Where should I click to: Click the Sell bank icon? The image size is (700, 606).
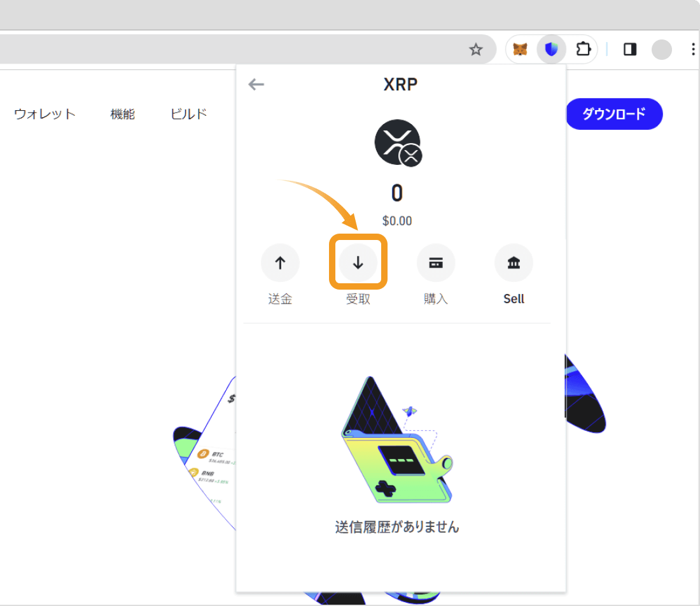pos(514,263)
